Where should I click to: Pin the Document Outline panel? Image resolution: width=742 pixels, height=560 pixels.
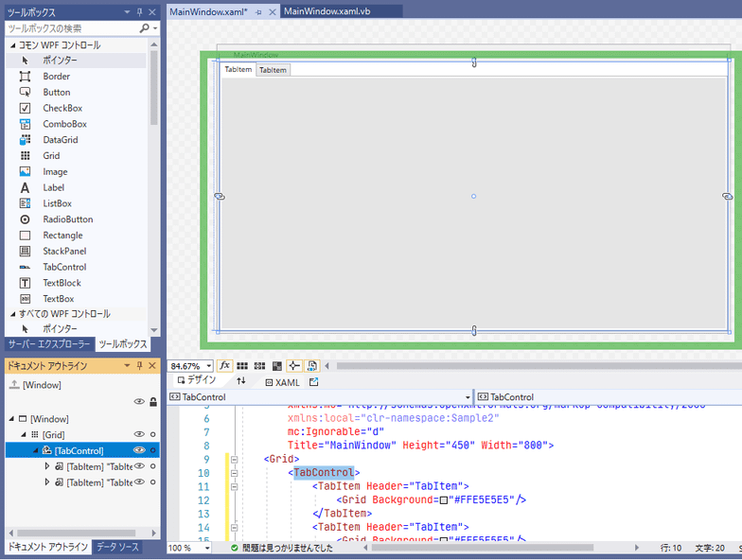point(139,365)
